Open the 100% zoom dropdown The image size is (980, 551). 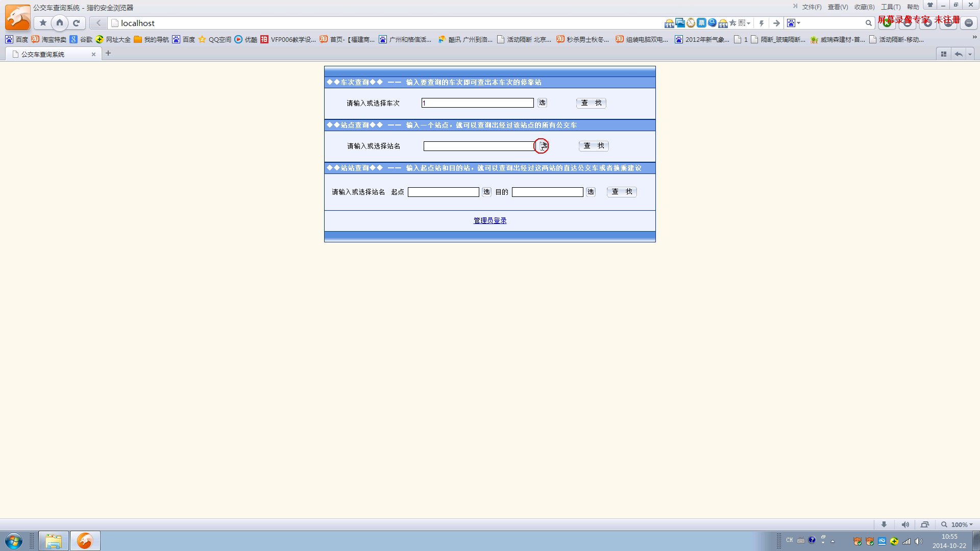(958, 524)
